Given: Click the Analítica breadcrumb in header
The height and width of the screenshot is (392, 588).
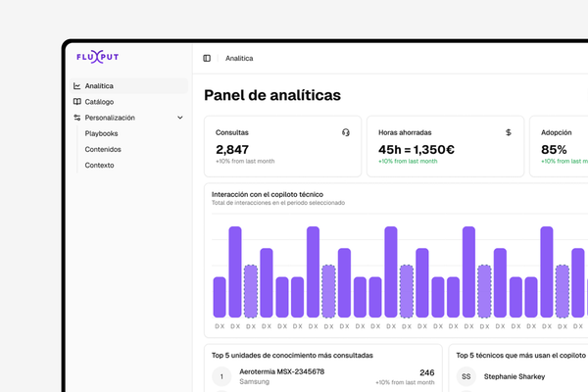Looking at the screenshot, I should click(x=239, y=58).
